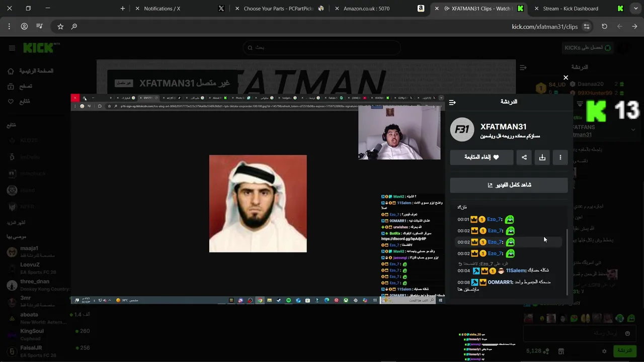
Task: Open the XFATMAN31 channel name in popup
Action: (503, 127)
